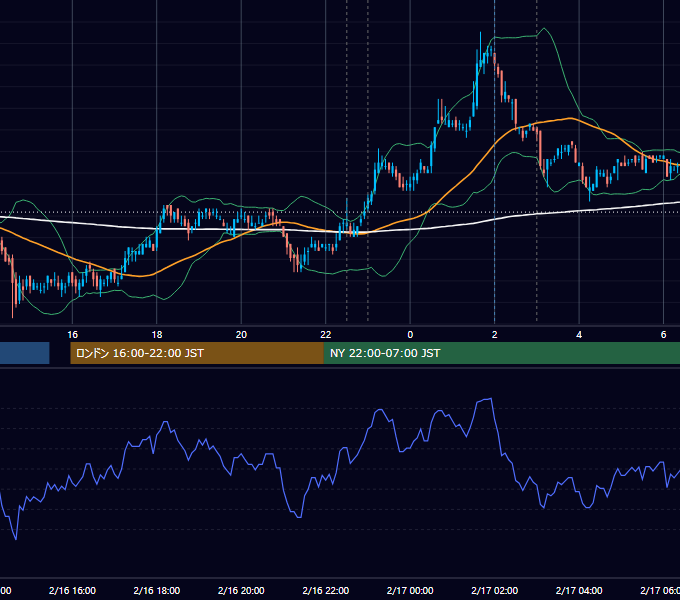Click the 2/17 04:00 date label
Image resolution: width=680 pixels, height=600 pixels.
579,590
